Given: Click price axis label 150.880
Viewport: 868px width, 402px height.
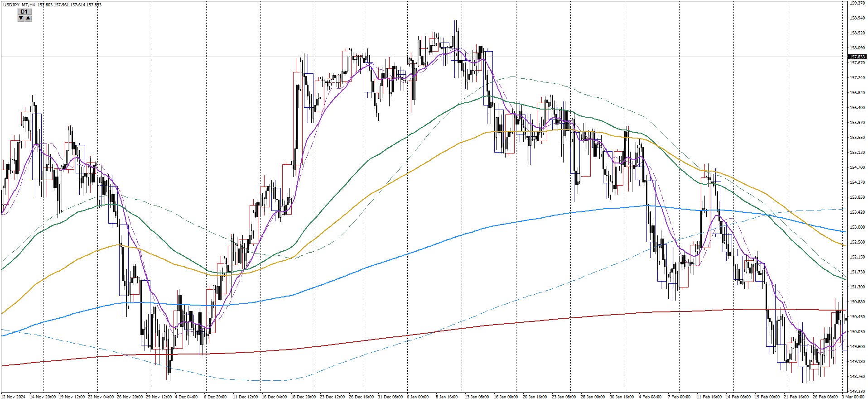Looking at the screenshot, I should 857,302.
